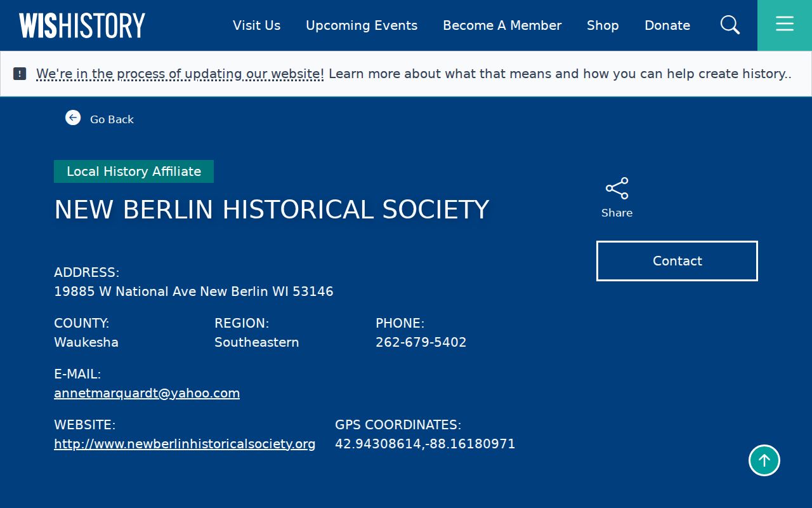Click the New Berlin Historical Society heading
This screenshot has width=812, height=508.
pos(272,210)
